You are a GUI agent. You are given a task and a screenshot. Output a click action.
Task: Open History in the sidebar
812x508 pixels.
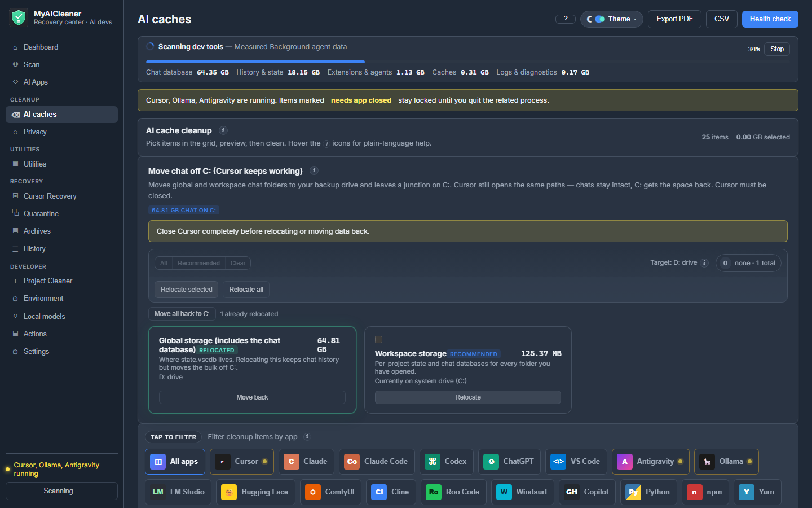pyautogui.click(x=61, y=249)
